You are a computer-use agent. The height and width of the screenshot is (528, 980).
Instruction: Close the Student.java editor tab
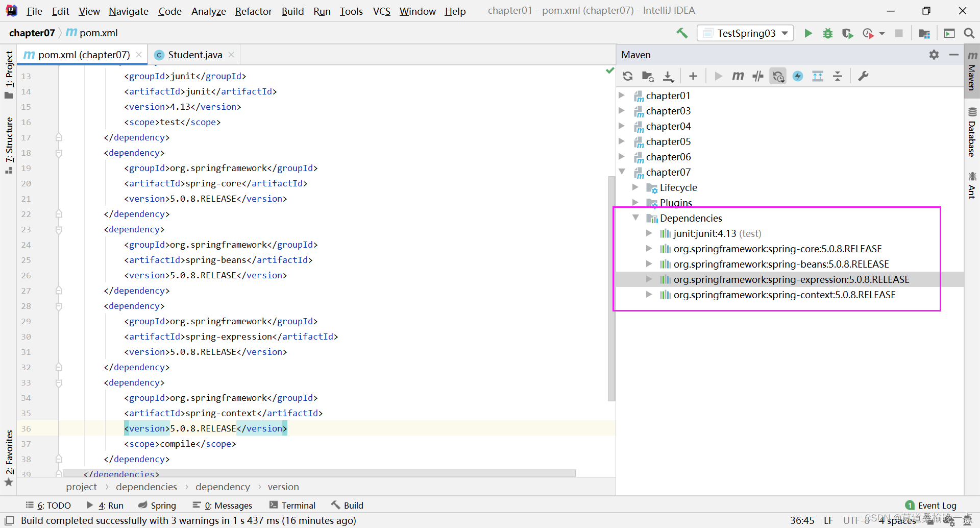231,55
